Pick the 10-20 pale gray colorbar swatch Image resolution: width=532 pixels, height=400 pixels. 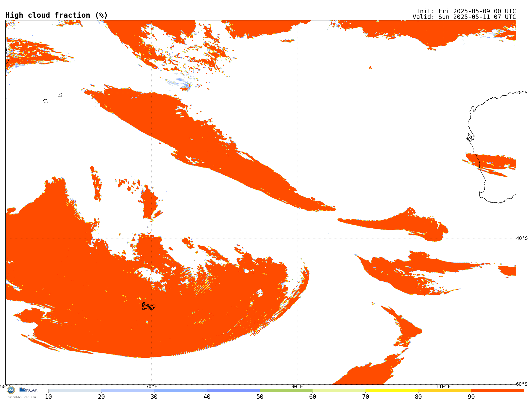(x=75, y=391)
